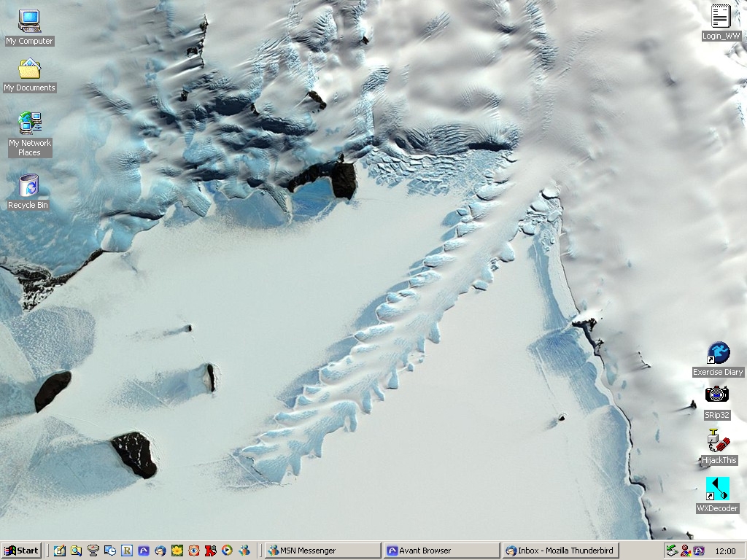Image resolution: width=747 pixels, height=560 pixels.
Task: Click the orange eye quick launch icon
Action: (194, 551)
